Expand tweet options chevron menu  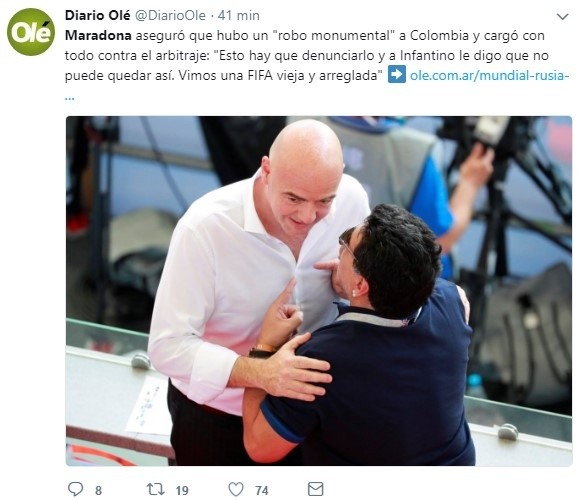(x=563, y=16)
